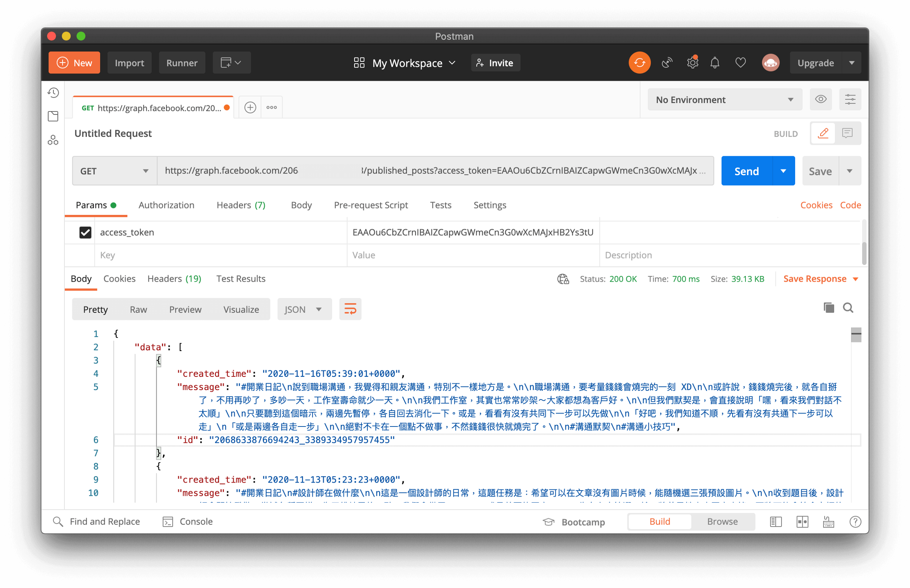Open the response Headers (19) tab
The width and height of the screenshot is (910, 588).
[174, 279]
